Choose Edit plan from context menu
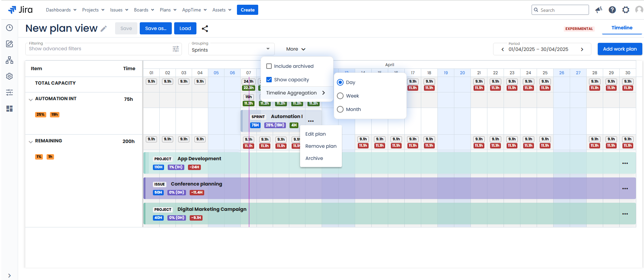Screen dimensions: 644x280 coord(316,134)
